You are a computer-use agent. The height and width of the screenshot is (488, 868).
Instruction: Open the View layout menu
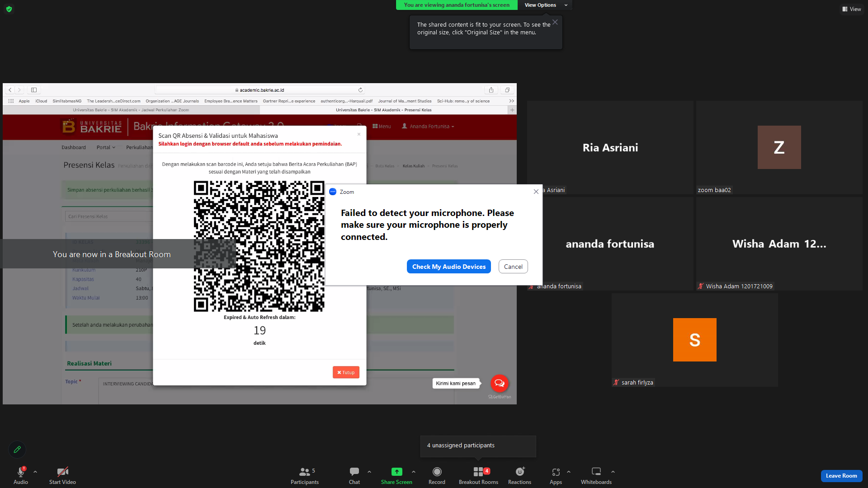point(851,9)
